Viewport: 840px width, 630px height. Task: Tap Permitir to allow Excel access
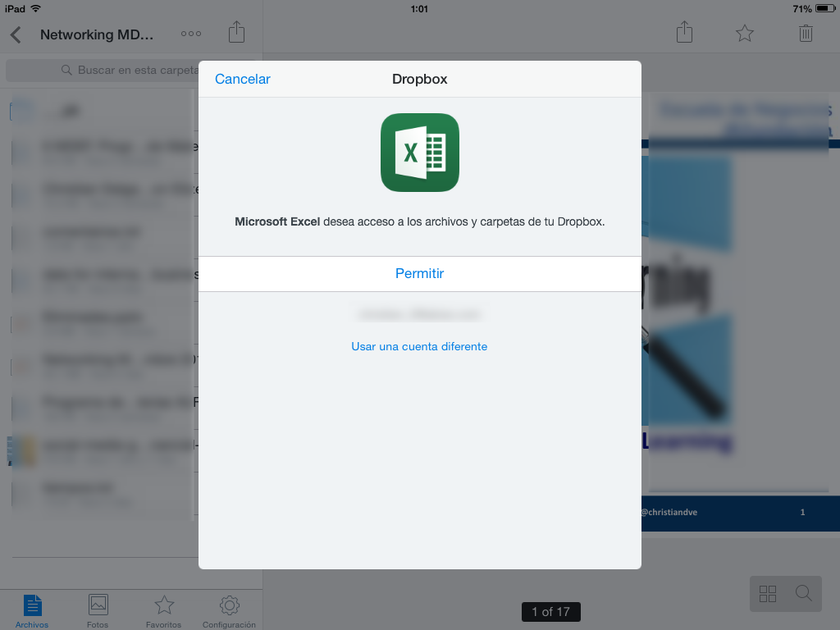pyautogui.click(x=419, y=274)
